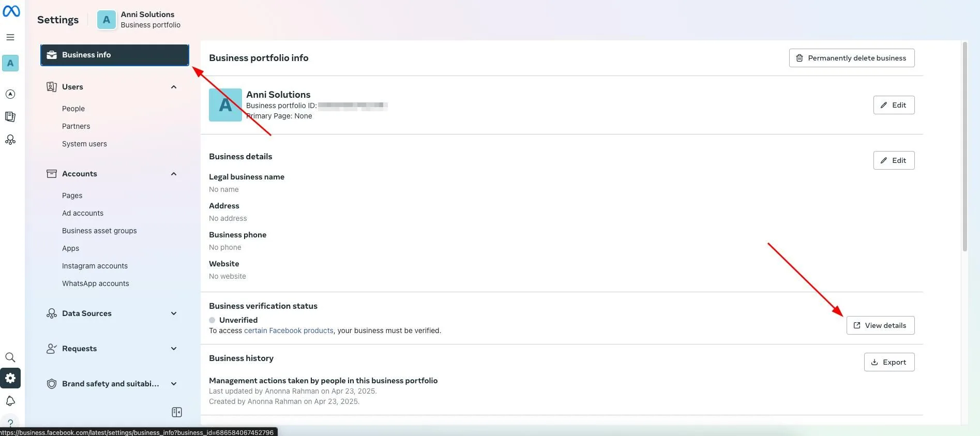Collapse the Users section chevron
The width and height of the screenshot is (980, 436).
point(174,87)
